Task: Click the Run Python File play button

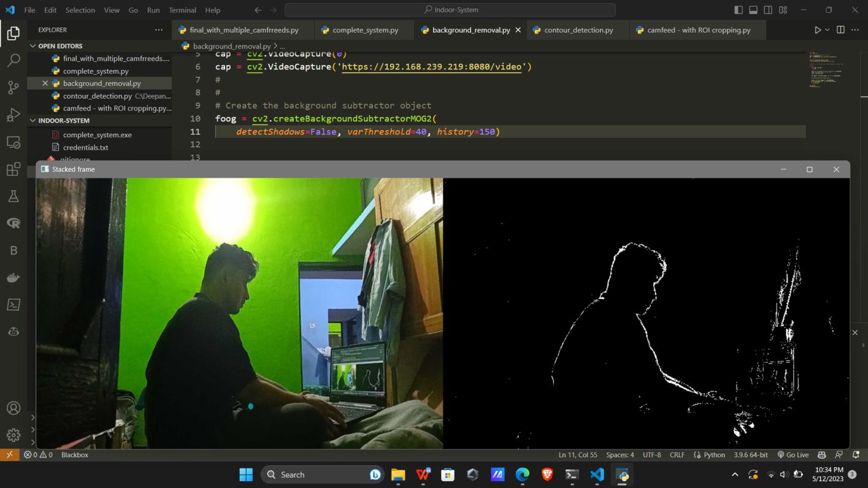Action: tap(817, 29)
